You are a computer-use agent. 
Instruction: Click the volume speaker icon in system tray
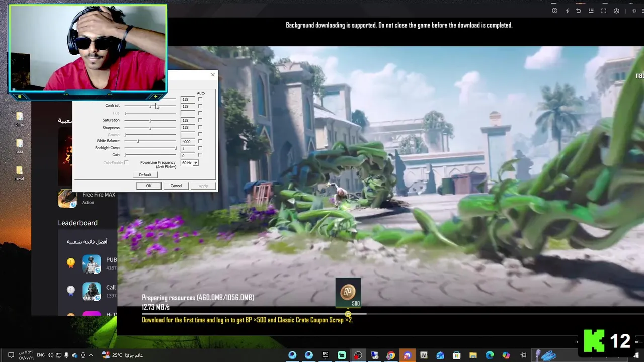tap(50, 355)
